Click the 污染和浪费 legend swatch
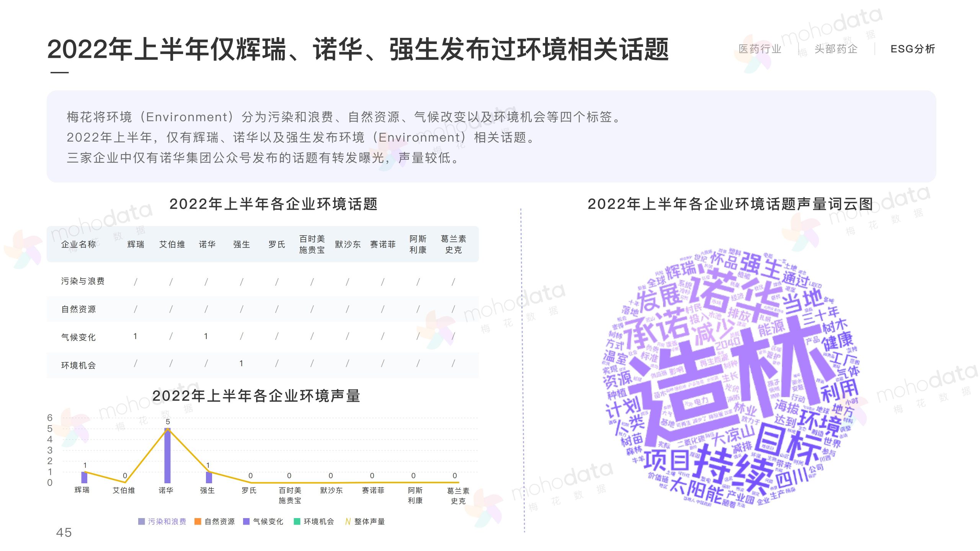980x551 pixels. [x=142, y=522]
